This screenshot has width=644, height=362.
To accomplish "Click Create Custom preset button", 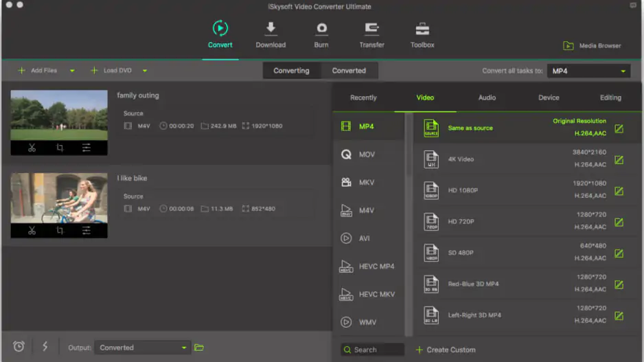I will click(445, 350).
